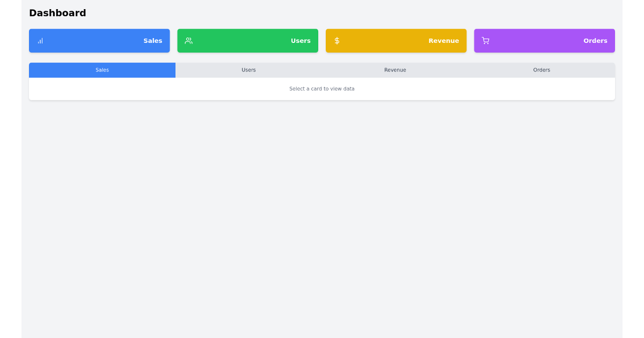Select the highlighted Sales tab
The image size is (644, 338).
coord(102,70)
